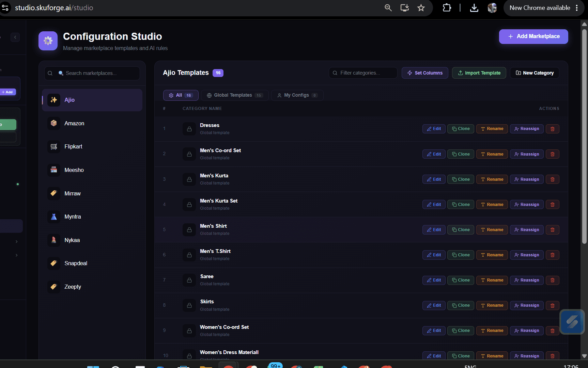Viewport: 588px width, 368px height.
Task: Focus the Search marketplaces field
Action: pyautogui.click(x=92, y=73)
